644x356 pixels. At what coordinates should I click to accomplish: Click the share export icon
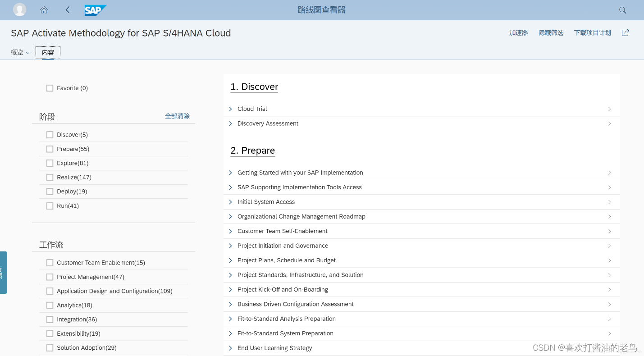[x=626, y=32]
